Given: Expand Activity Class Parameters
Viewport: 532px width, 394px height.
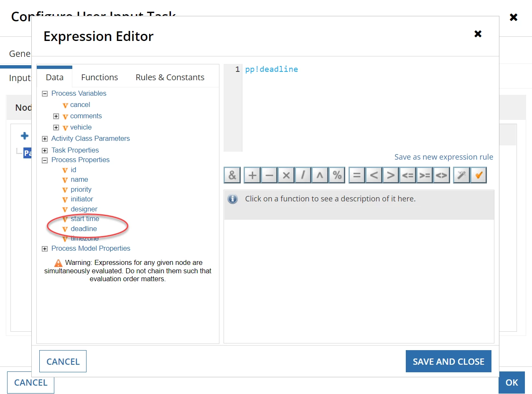Looking at the screenshot, I should tap(45, 139).
